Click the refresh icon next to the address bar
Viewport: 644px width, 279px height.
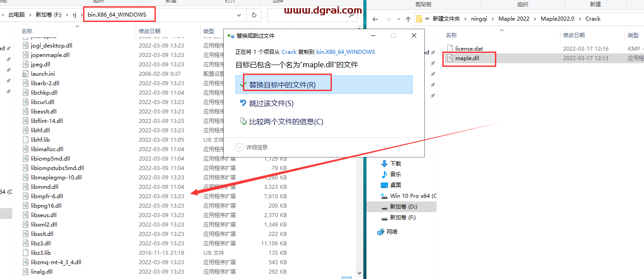pyautogui.click(x=254, y=14)
